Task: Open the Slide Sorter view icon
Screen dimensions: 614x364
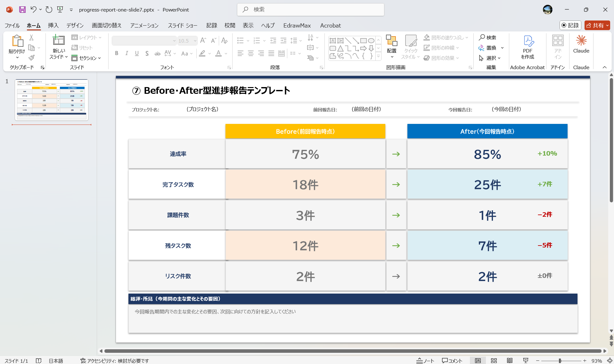Action: coord(494,360)
